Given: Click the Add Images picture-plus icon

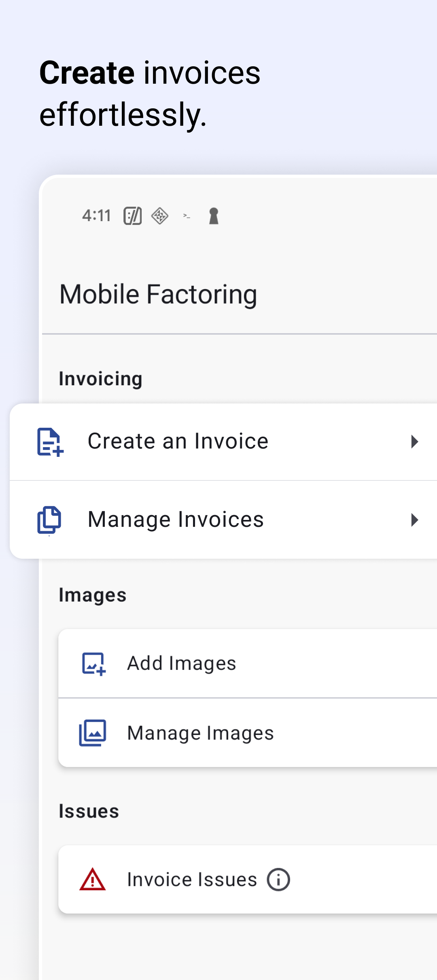Looking at the screenshot, I should [x=94, y=664].
